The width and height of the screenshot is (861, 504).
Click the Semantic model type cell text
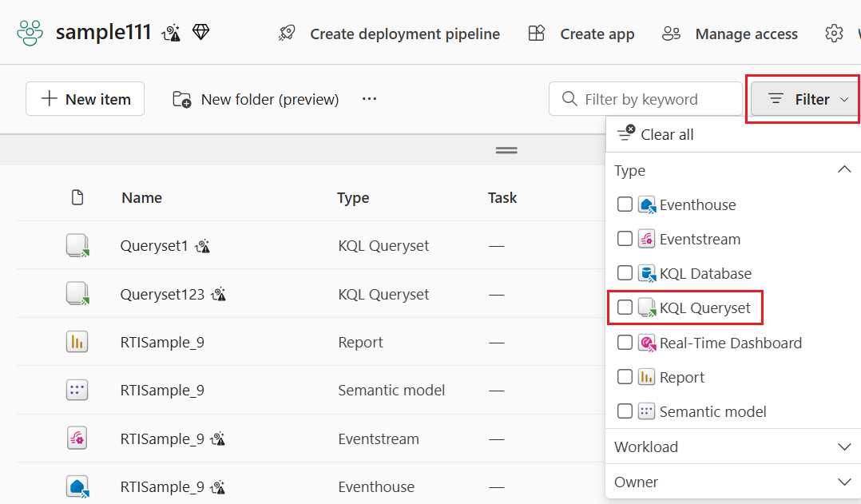[391, 391]
